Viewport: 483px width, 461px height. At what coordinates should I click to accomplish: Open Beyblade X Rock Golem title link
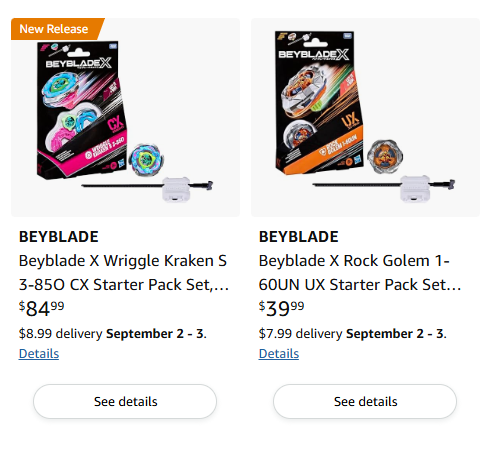[x=360, y=272]
